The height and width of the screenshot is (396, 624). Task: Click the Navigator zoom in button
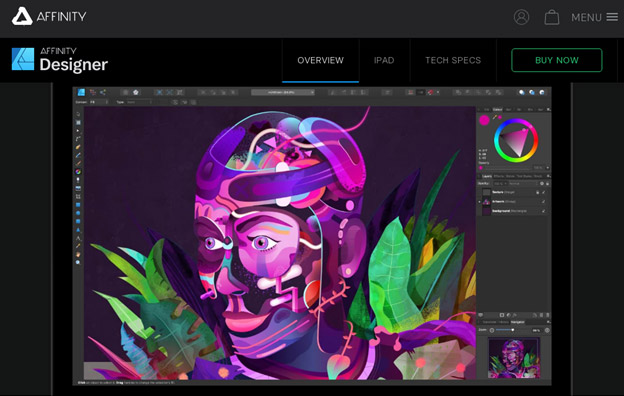point(547,330)
